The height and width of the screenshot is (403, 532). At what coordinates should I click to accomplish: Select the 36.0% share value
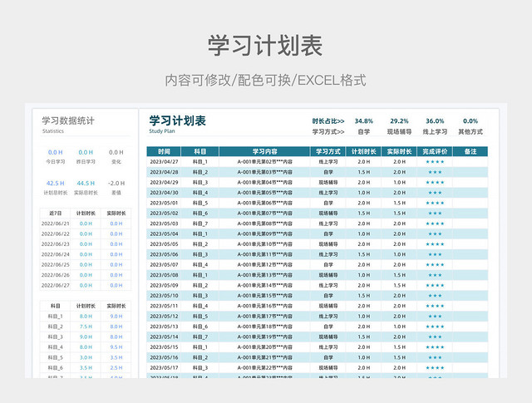[x=435, y=121]
